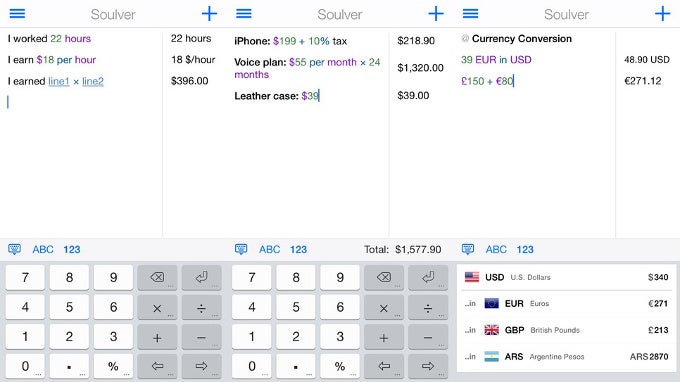
Task: Tap the line2 reference link
Action: pyautogui.click(x=93, y=81)
